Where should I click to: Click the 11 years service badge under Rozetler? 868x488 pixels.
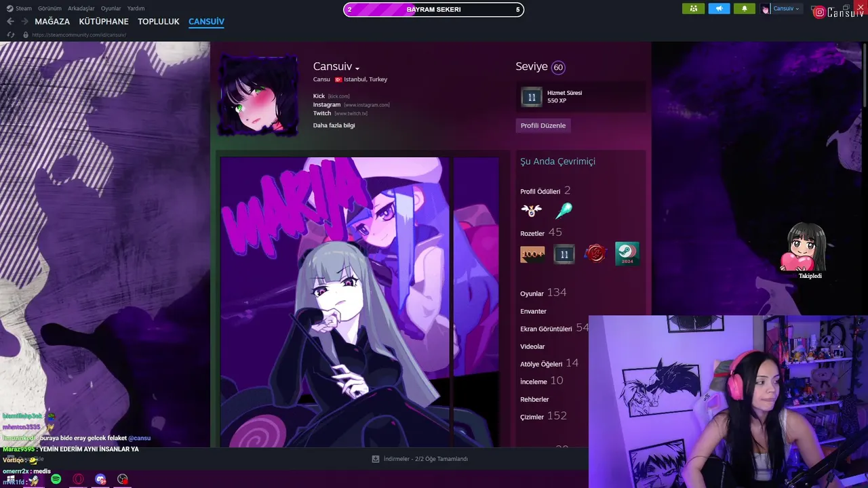[564, 254]
